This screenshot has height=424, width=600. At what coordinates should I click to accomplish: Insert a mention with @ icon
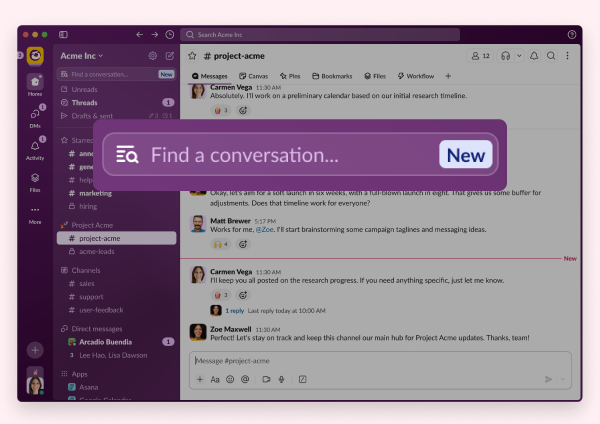245,379
